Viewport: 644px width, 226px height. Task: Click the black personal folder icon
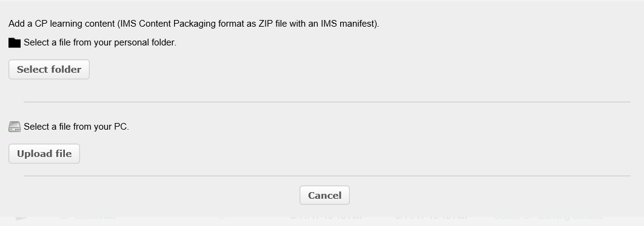[15, 42]
